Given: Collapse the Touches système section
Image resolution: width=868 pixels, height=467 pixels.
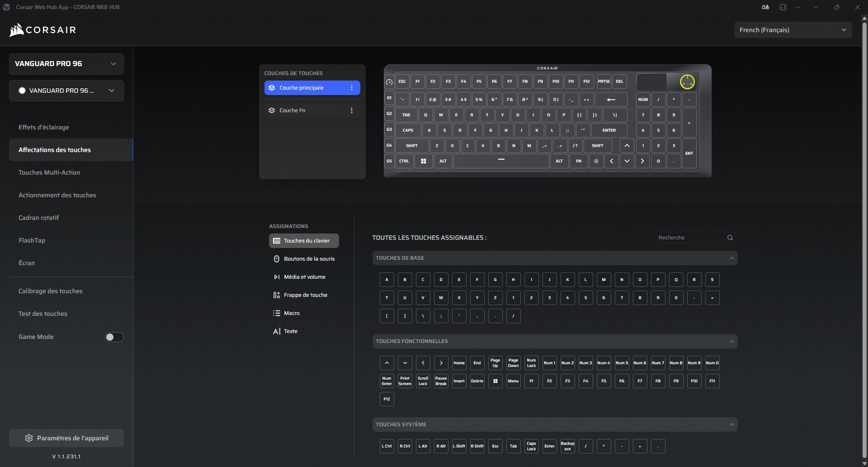Looking at the screenshot, I should 731,424.
